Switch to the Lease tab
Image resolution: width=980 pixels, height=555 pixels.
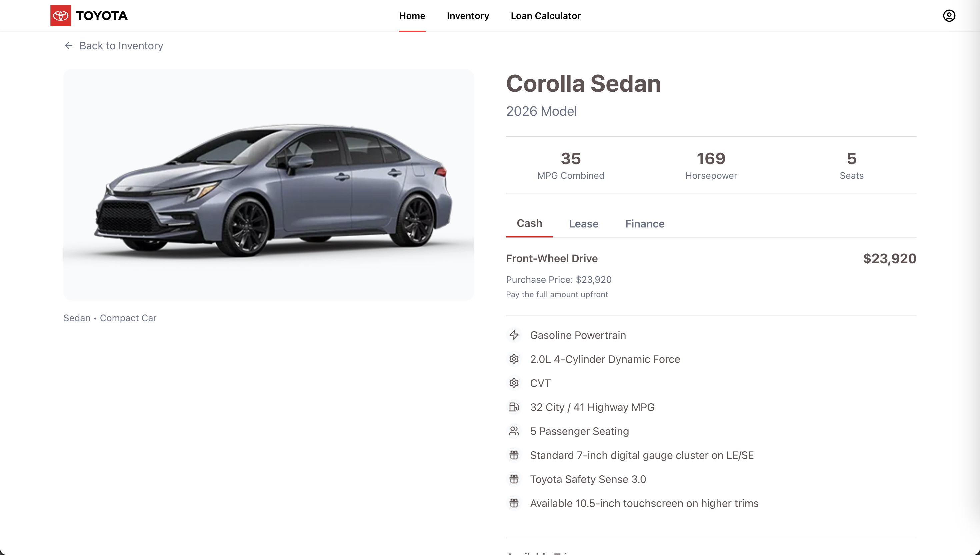point(584,224)
